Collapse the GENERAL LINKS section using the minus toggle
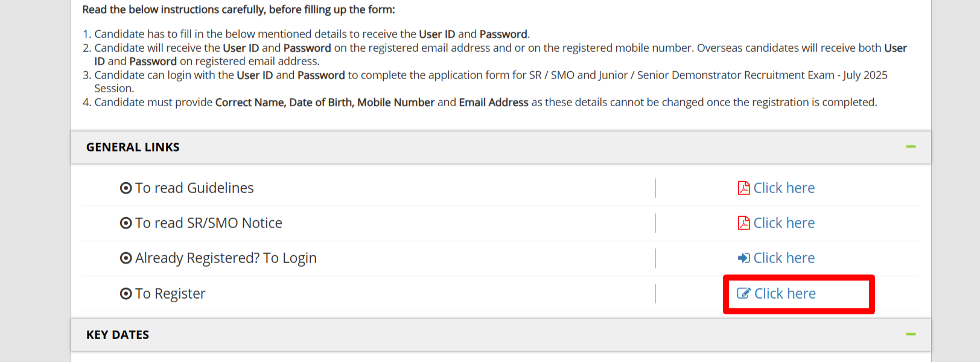This screenshot has height=362, width=980. tap(911, 147)
